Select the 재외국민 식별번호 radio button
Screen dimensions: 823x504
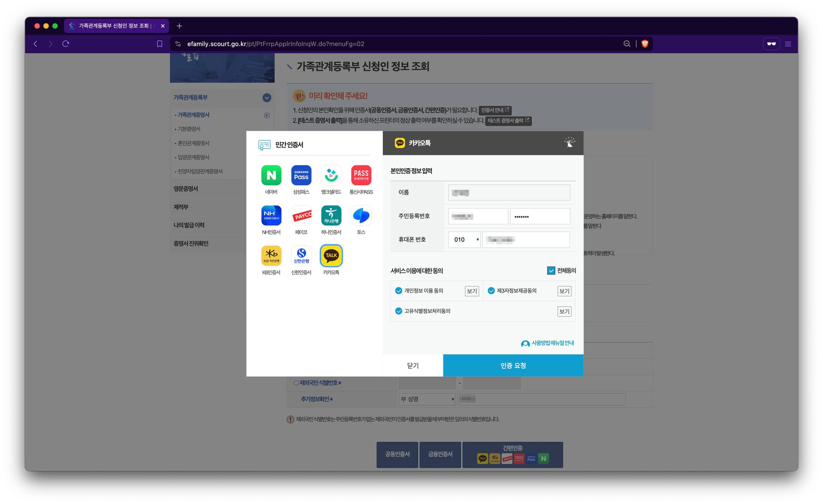click(x=296, y=383)
